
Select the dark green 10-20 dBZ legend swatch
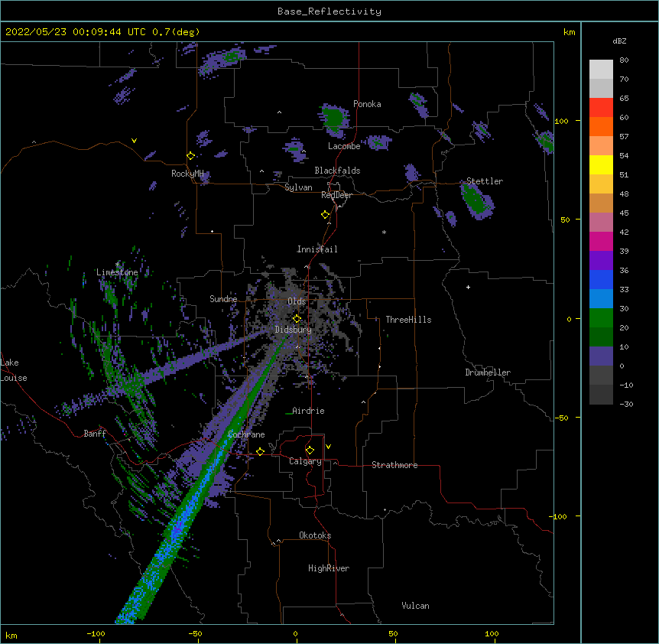tap(601, 337)
